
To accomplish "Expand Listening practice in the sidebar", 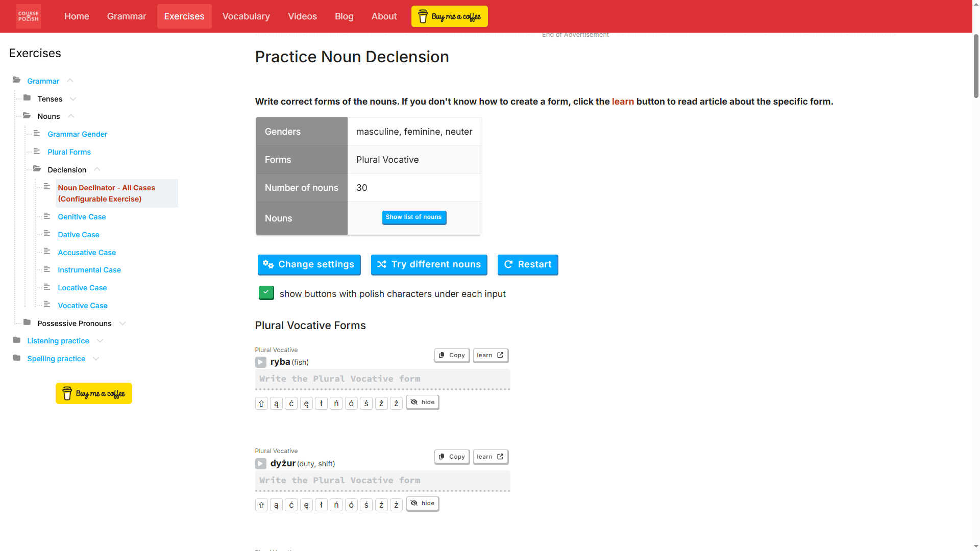I will [x=100, y=341].
